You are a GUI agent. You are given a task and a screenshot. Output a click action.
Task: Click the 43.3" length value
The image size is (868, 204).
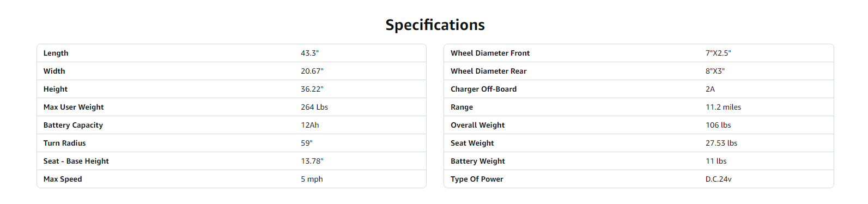(x=309, y=53)
